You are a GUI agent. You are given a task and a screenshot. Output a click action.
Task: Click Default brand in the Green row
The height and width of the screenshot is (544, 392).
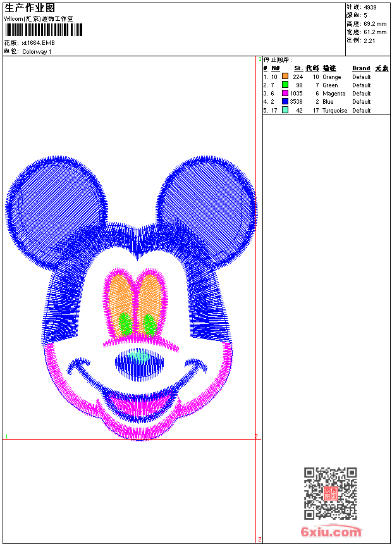tap(362, 85)
